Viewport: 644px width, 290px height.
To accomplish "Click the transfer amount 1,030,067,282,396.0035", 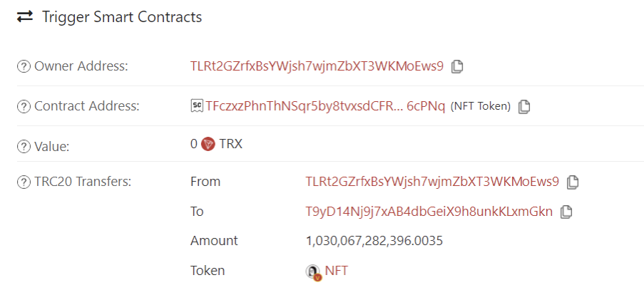I will [x=374, y=241].
